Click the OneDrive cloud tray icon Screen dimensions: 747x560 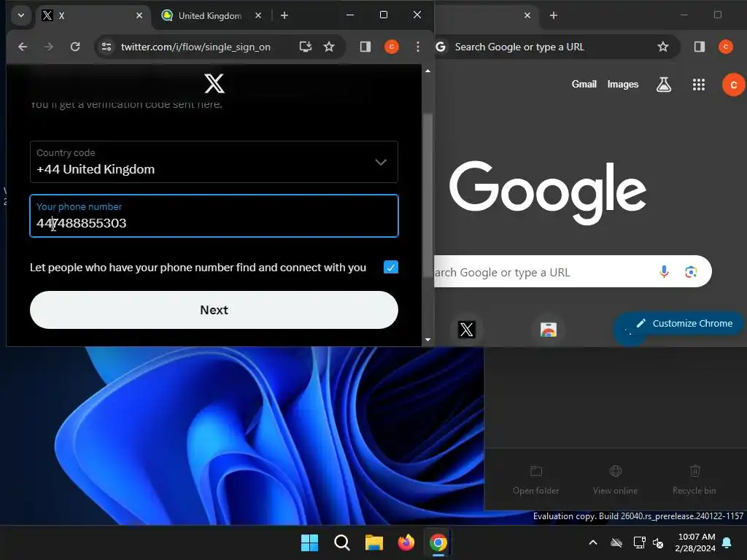[616, 542]
